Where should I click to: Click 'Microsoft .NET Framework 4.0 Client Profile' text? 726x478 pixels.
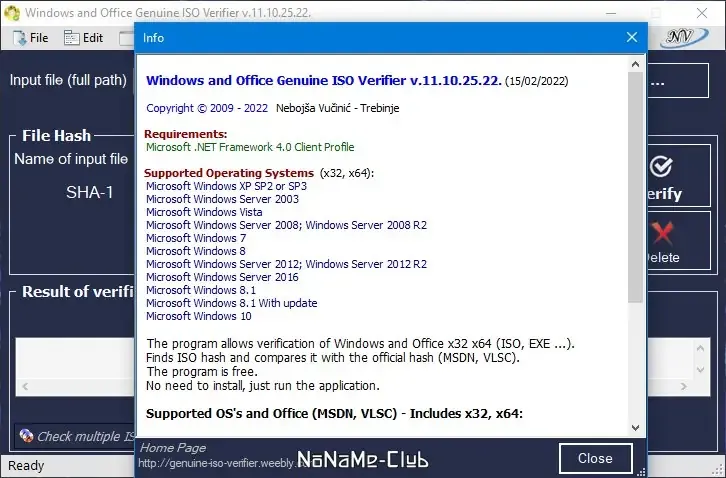(x=250, y=147)
